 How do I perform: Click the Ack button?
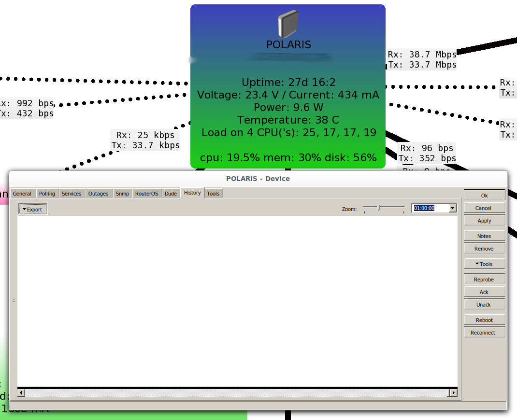tap(484, 292)
